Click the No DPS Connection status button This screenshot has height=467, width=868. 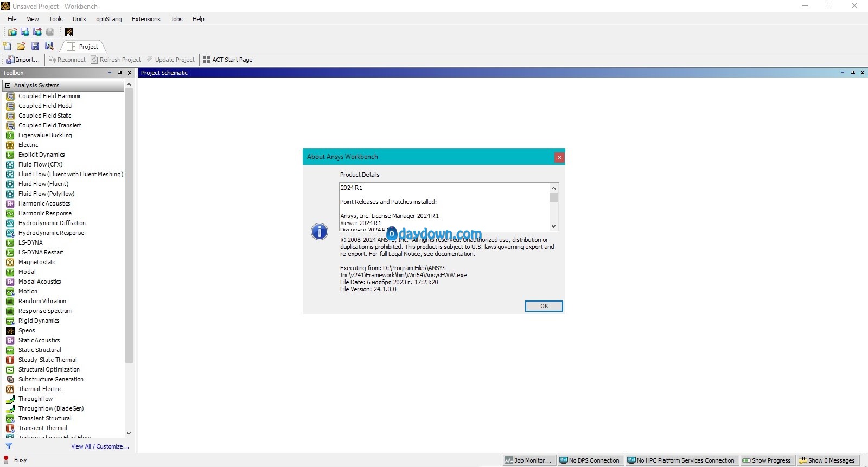pyautogui.click(x=590, y=460)
